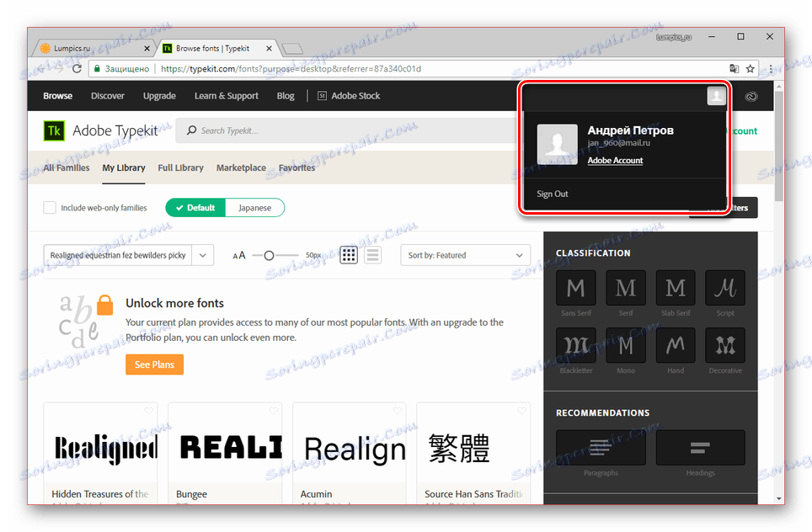Image resolution: width=812 pixels, height=532 pixels.
Task: Adjust the font size slider handle
Action: point(269,255)
